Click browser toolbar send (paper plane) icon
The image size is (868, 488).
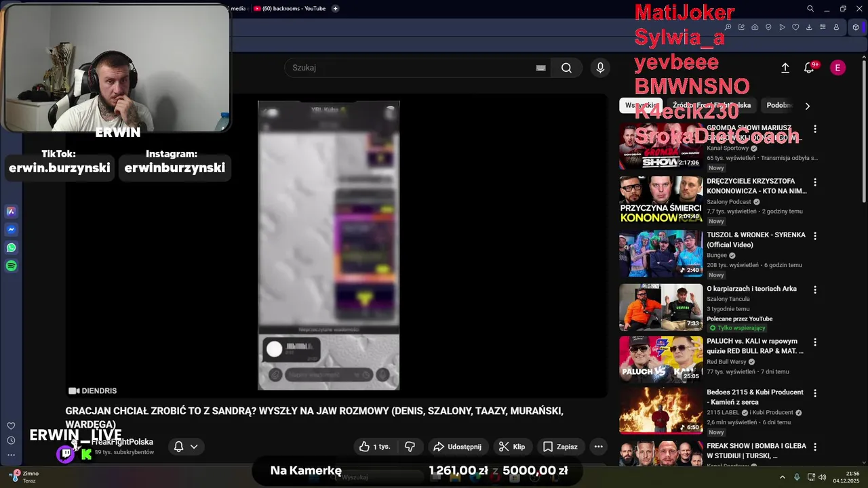point(782,27)
